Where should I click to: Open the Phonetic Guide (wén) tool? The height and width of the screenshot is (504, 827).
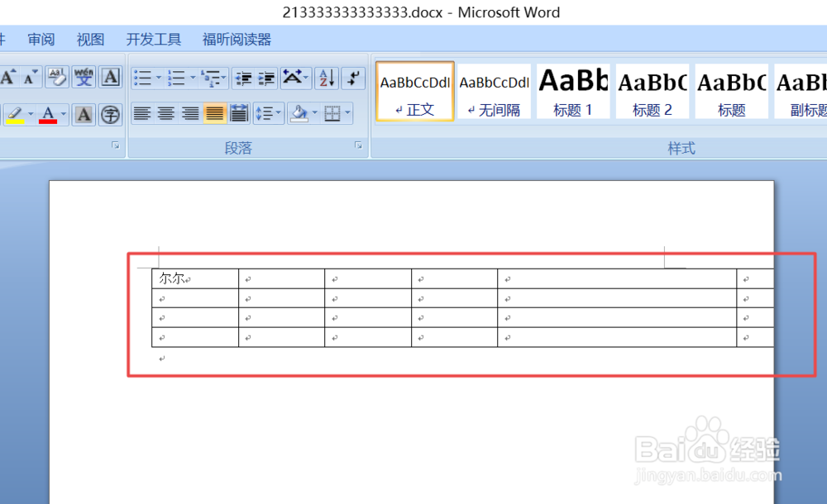point(84,78)
